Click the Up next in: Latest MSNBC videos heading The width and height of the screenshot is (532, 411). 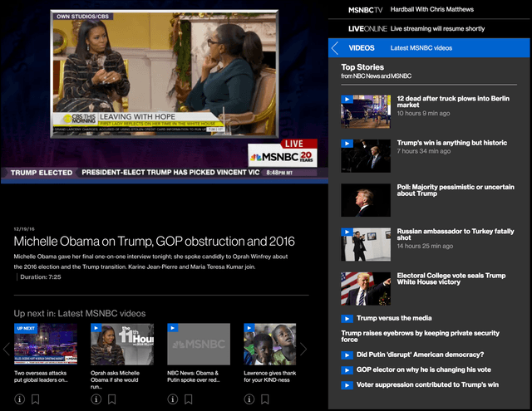tap(80, 313)
